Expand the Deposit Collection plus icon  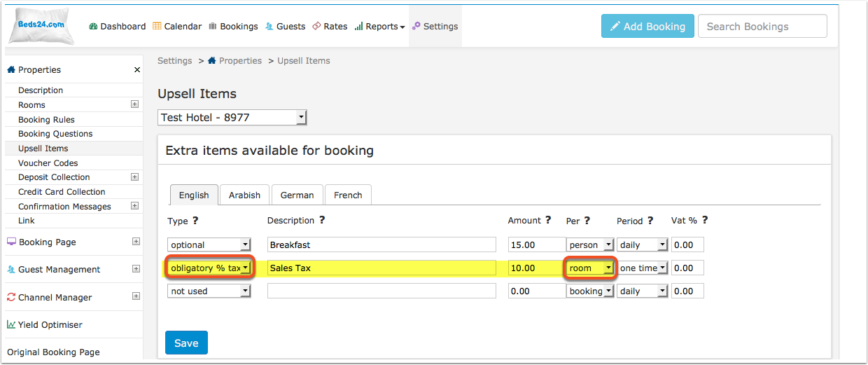[x=134, y=177]
